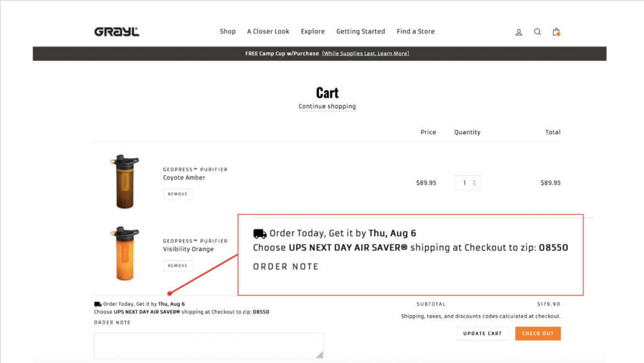Click into the Order Note text area
Viewport: 644px width, 363px height.
(x=209, y=346)
